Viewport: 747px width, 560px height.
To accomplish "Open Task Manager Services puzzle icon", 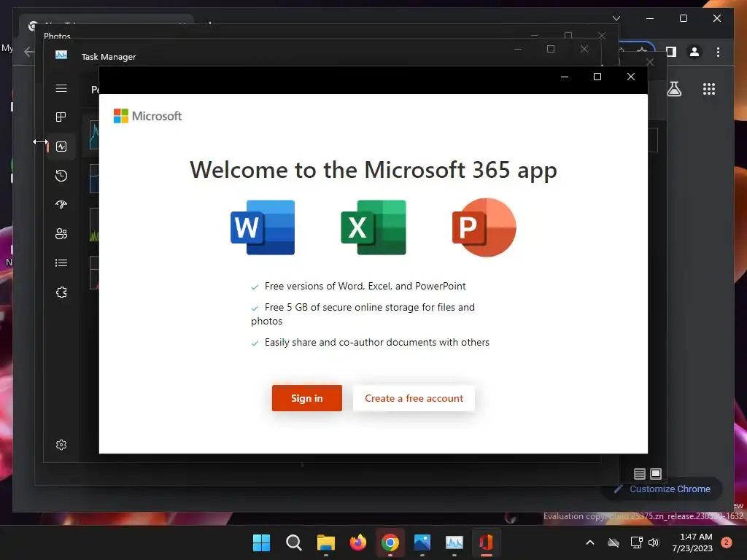I will pos(61,292).
